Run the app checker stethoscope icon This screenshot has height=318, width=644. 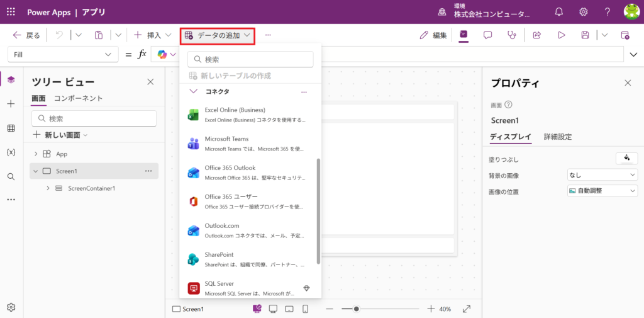point(512,35)
